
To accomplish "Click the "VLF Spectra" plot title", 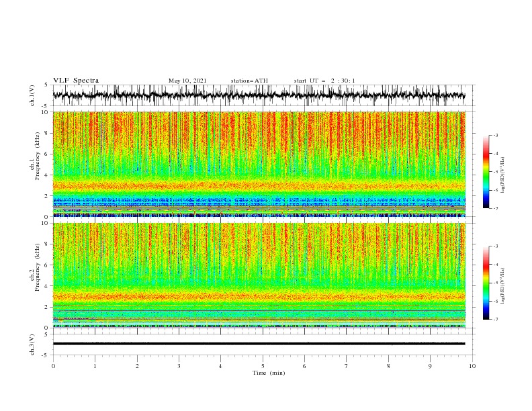I will point(76,81).
